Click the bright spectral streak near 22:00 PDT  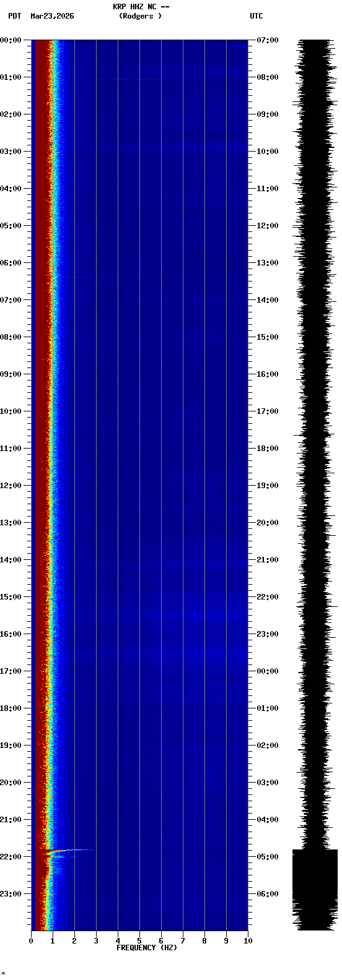69,851
